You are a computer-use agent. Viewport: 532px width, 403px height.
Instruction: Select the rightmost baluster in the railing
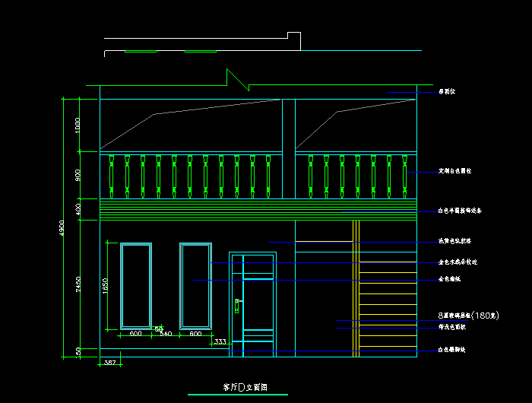(404, 173)
